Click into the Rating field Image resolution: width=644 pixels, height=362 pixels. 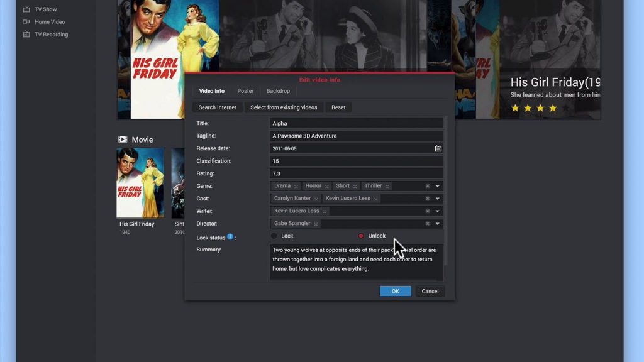click(x=356, y=173)
